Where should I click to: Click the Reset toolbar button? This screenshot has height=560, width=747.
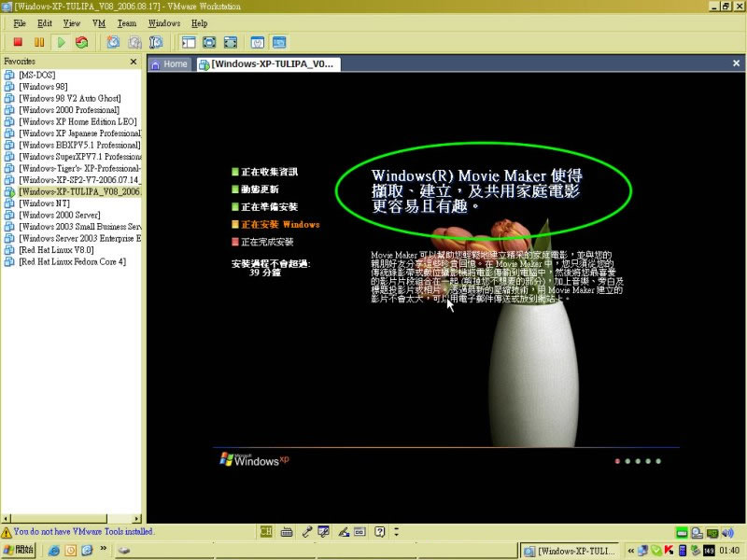82,42
